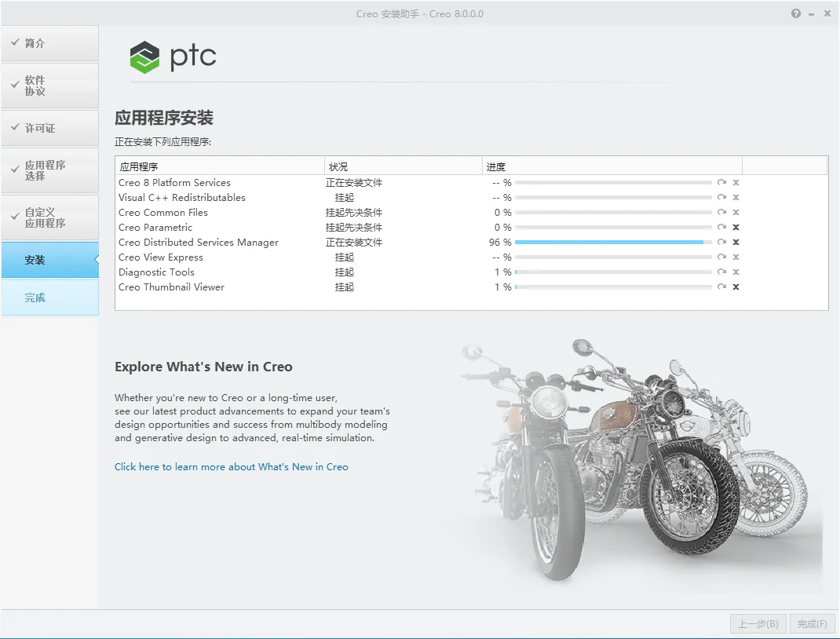Screen dimensions: 840x639
Task: Switch to the 应用程序选择 step
Action: pyautogui.click(x=49, y=170)
